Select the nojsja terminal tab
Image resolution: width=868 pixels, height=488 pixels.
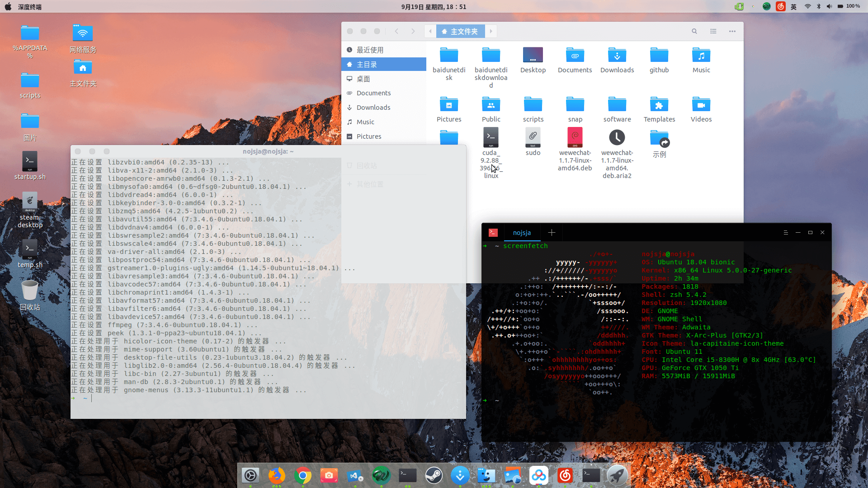522,232
